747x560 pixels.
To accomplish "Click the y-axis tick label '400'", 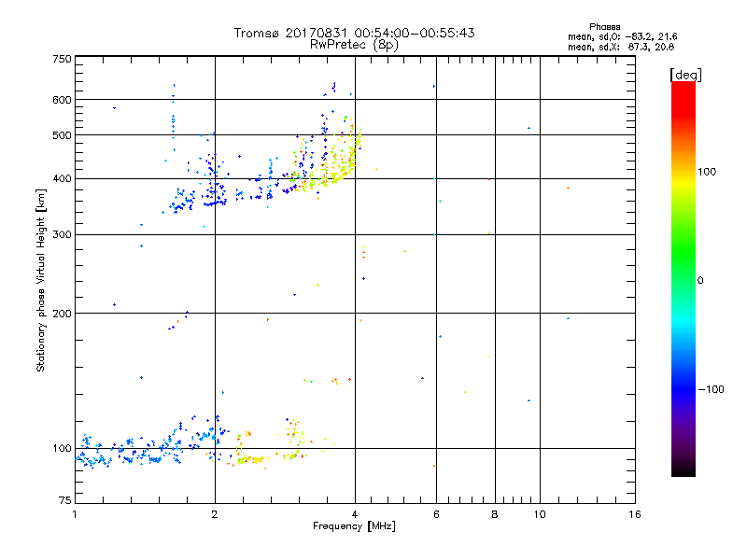I will coord(62,179).
